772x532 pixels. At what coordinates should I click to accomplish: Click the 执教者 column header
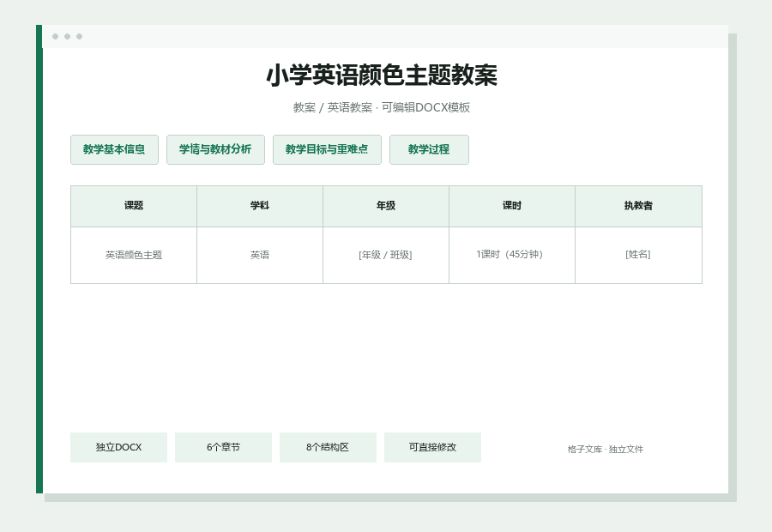638,207
